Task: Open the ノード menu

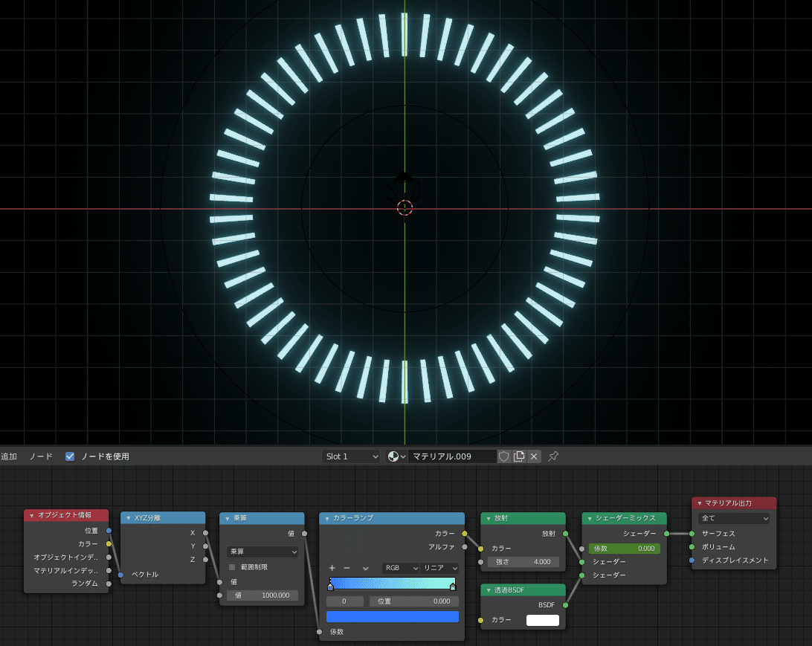Action: [40, 456]
